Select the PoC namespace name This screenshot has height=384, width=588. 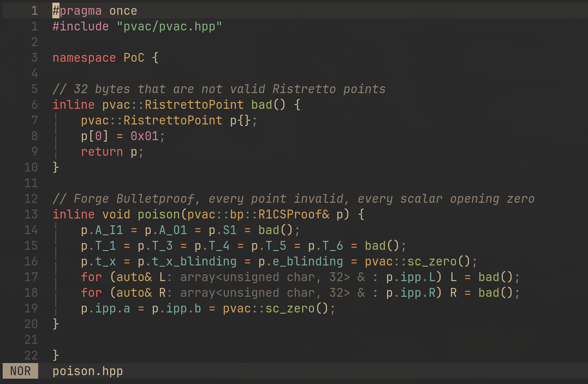click(x=134, y=58)
